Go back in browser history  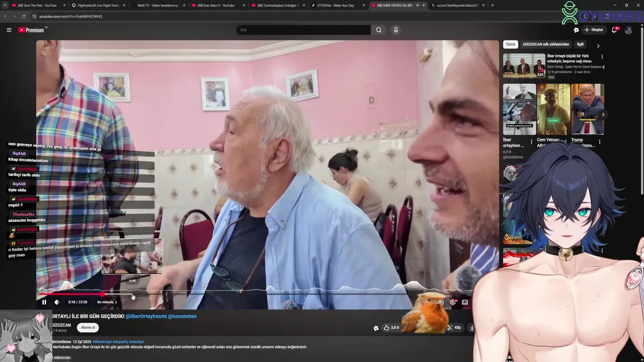point(6,16)
